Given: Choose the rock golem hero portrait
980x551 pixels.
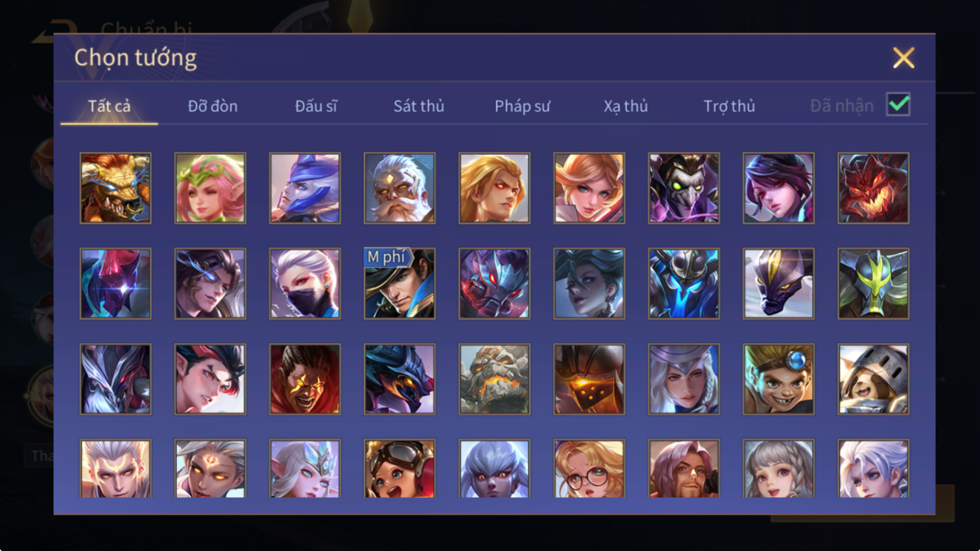Looking at the screenshot, I should click(494, 379).
